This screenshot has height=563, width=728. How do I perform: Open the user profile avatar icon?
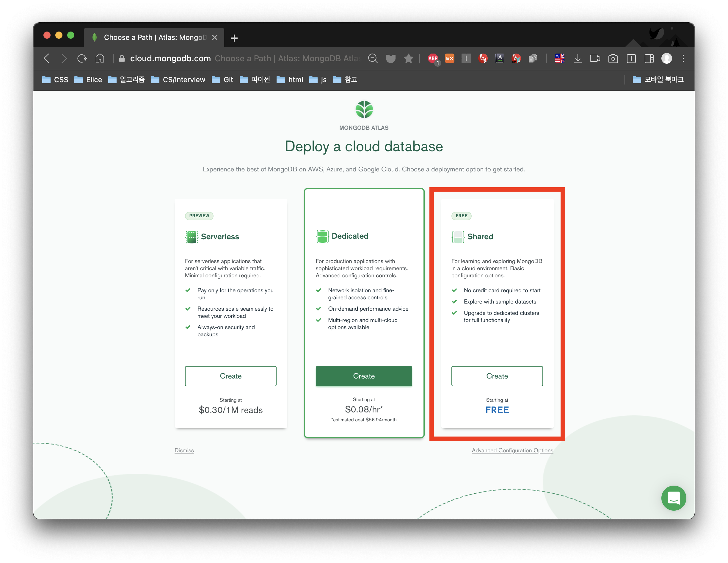667,59
